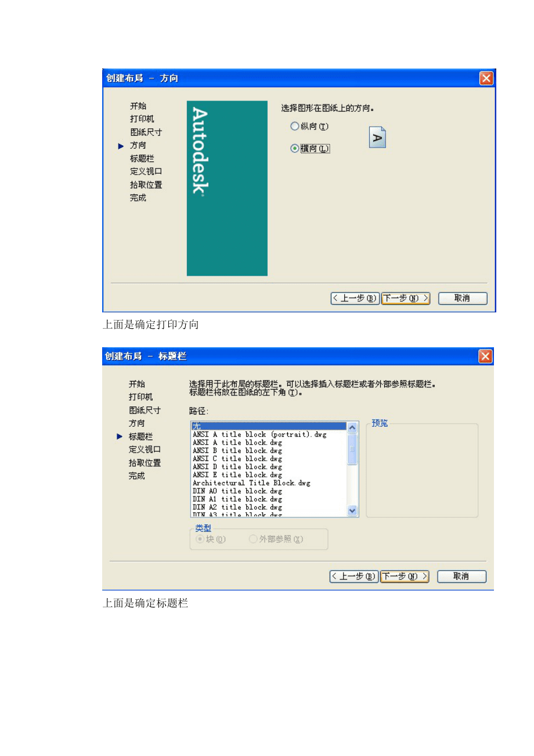Screen dimensions: 534x756
Task: Click 定义视口 step in the 方向 dialog
Action: tap(146, 172)
